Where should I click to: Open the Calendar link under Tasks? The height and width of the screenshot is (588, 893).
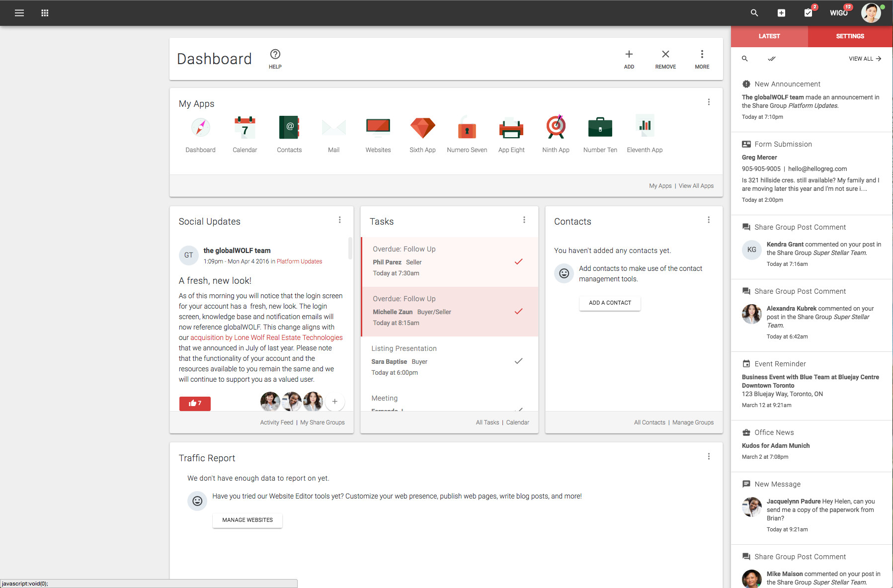[x=518, y=422]
